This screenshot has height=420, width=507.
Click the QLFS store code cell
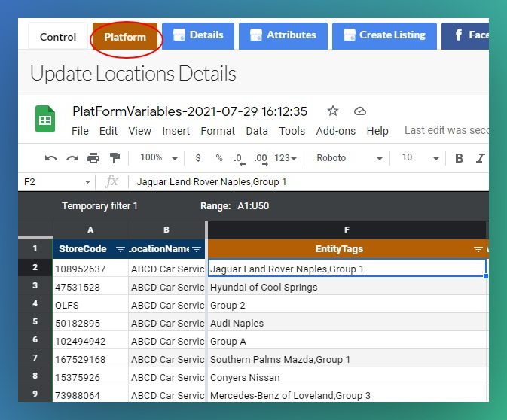tap(90, 305)
